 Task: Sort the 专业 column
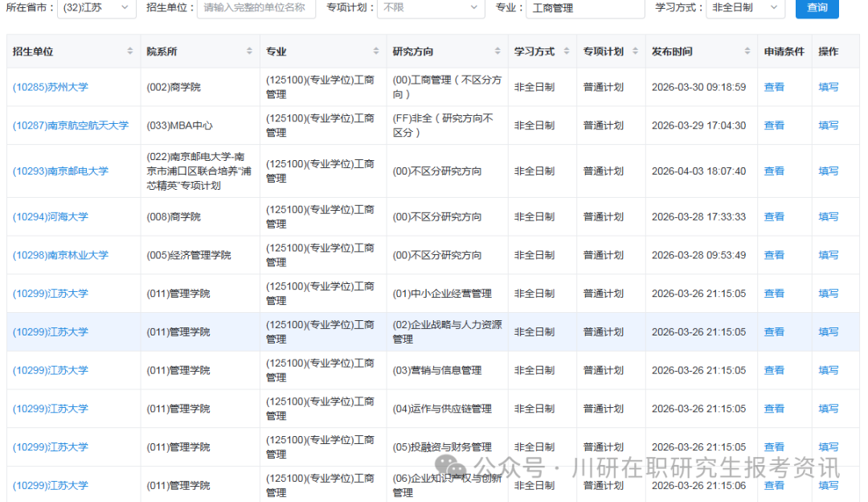point(377,50)
